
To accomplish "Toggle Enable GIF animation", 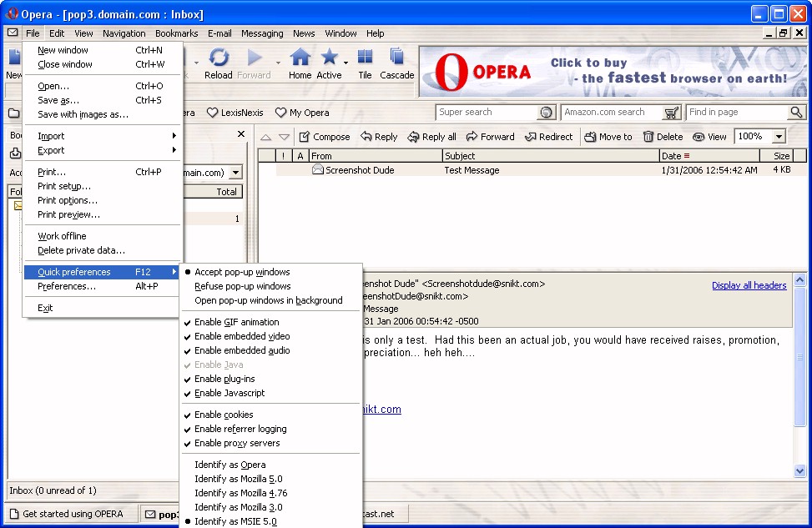I will coord(270,322).
